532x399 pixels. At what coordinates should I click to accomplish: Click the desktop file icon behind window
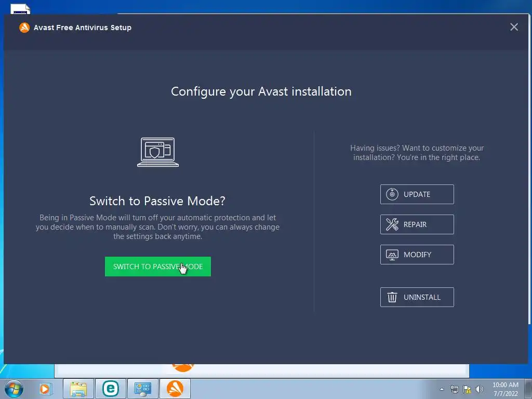[20, 9]
